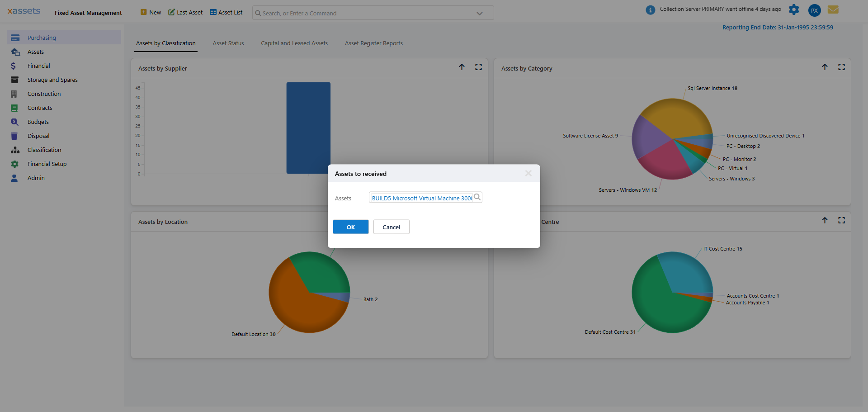Open the settings gear icon
The width and height of the screenshot is (868, 412).
[x=794, y=9]
